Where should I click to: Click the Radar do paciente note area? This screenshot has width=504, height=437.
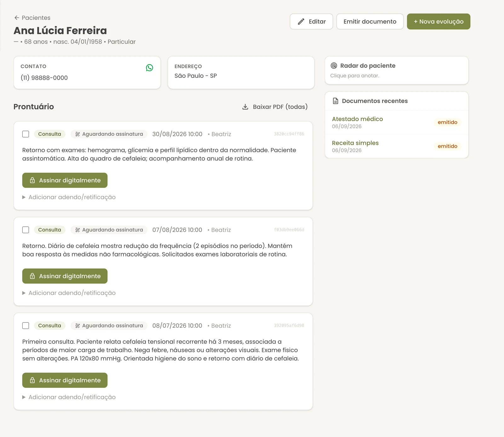click(397, 71)
